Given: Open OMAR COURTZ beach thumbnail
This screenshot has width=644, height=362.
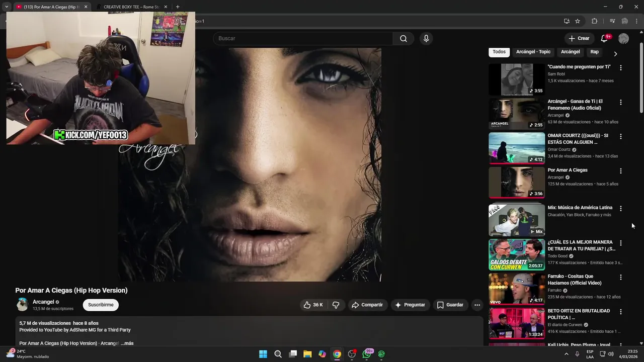Looking at the screenshot, I should coord(517,148).
